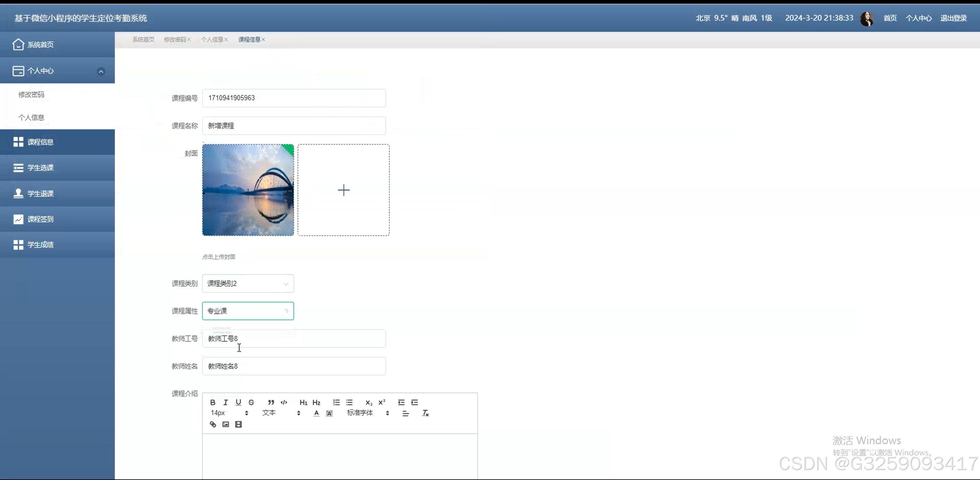Toggle italic formatting in the editor
Viewport: 980px width, 480px height.
226,402
